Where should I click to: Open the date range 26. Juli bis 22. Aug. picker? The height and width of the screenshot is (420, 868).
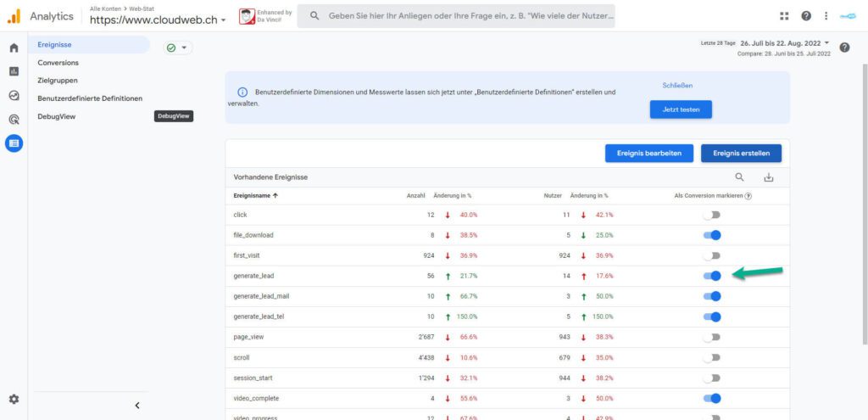point(785,43)
